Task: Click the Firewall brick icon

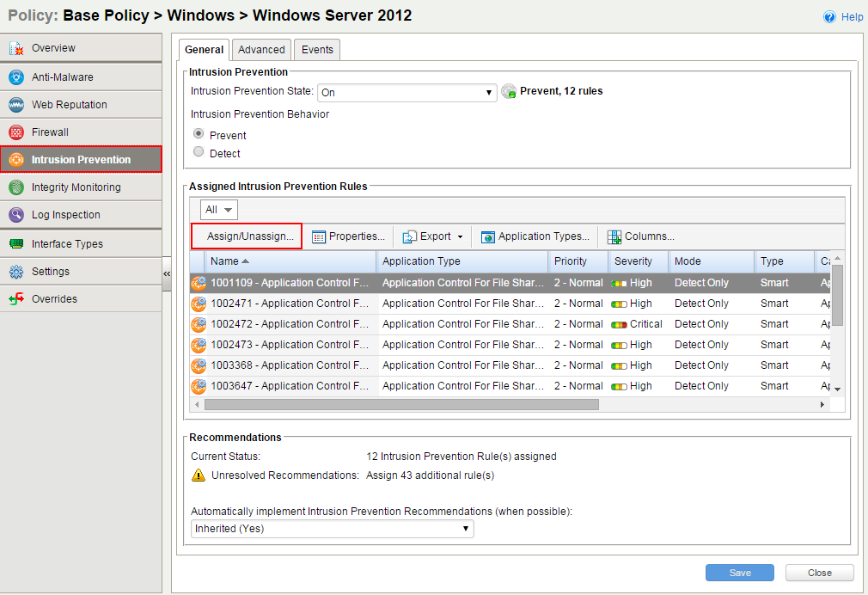Action: 16,132
